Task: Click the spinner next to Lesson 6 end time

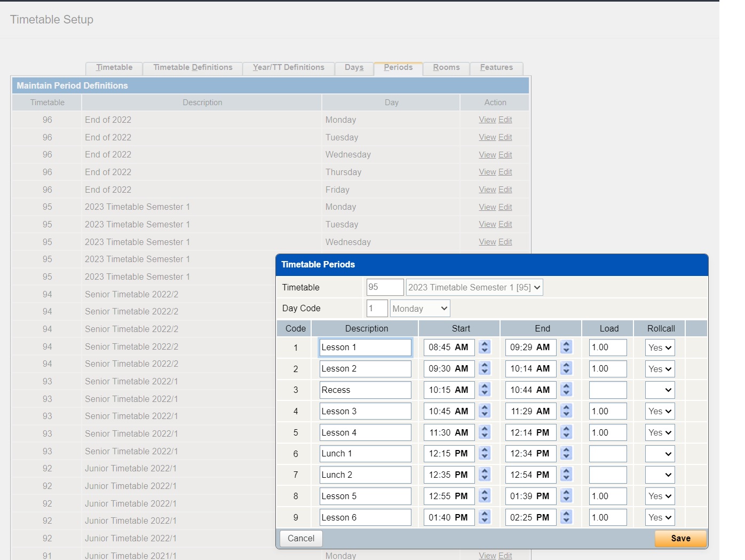Action: [566, 517]
